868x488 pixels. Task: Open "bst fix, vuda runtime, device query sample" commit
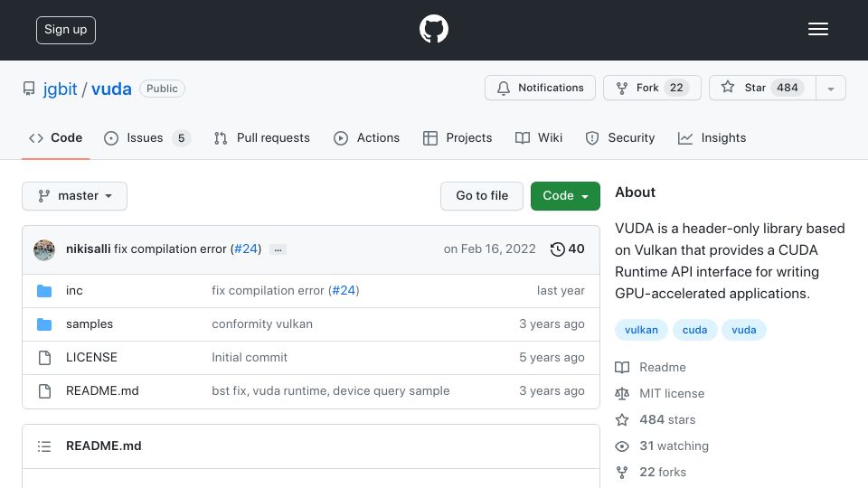(331, 390)
